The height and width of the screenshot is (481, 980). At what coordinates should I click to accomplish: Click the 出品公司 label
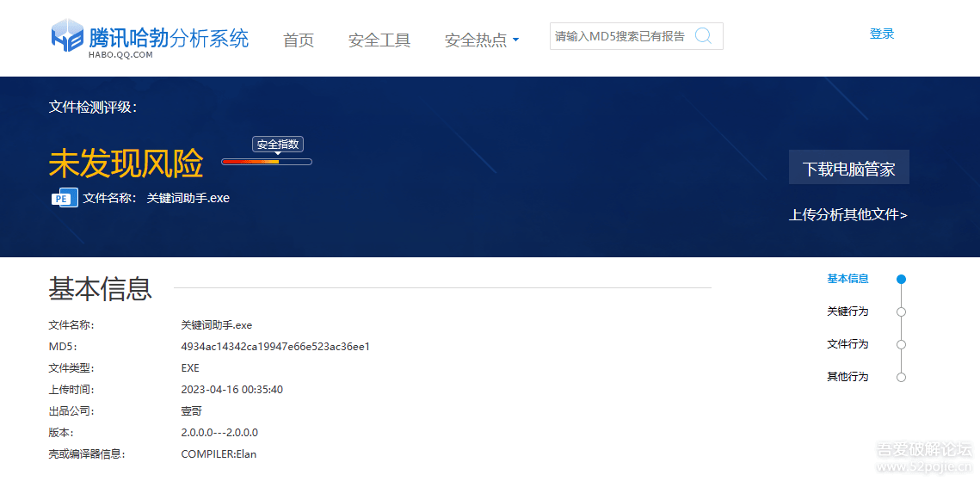point(71,411)
